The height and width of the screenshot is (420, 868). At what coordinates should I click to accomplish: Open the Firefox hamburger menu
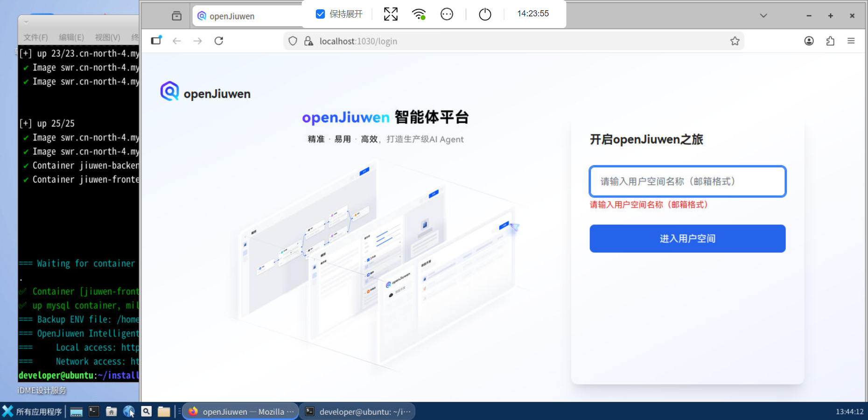(851, 41)
